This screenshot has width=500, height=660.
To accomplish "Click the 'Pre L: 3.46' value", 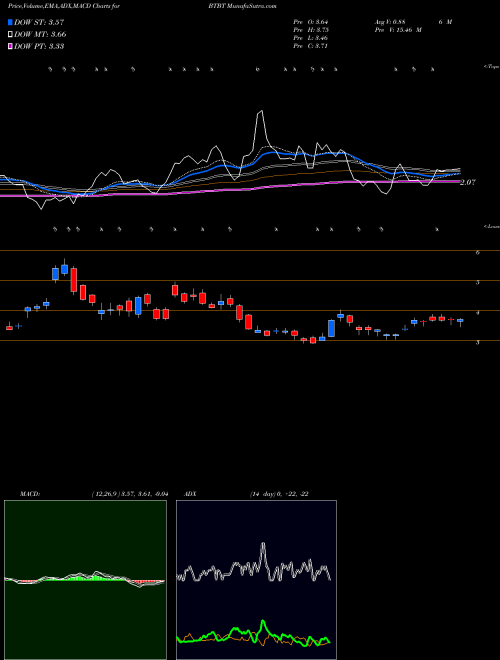I will (311, 38).
